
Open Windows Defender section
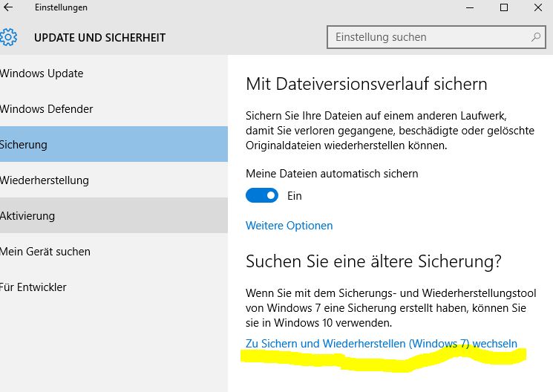click(x=114, y=109)
